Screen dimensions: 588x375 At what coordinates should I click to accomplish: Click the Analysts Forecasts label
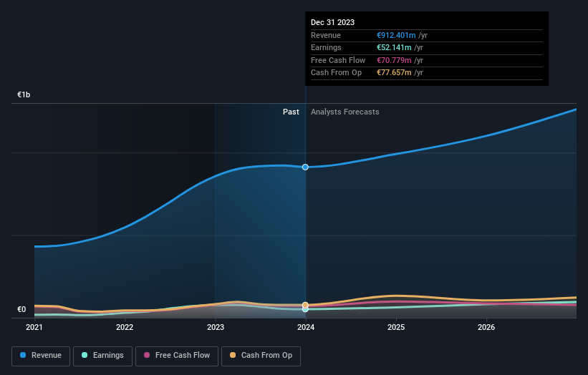345,112
